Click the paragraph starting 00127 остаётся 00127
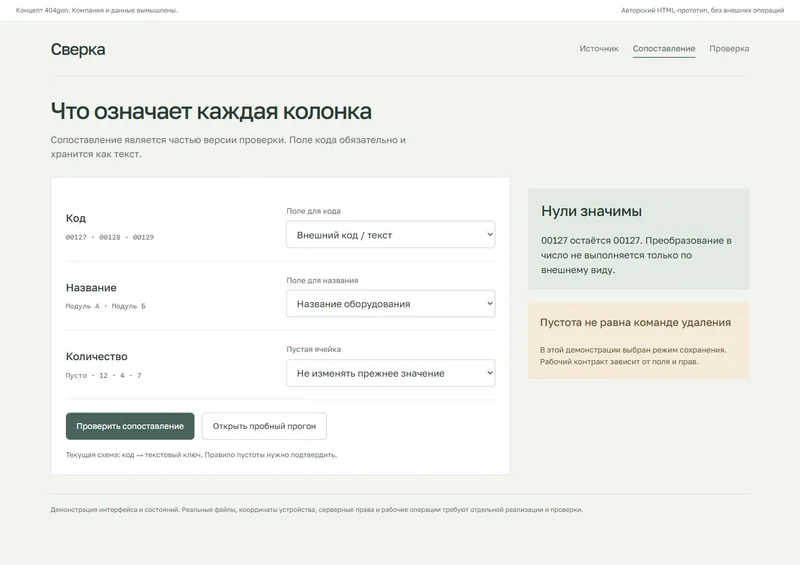Screen dimensions: 800x565 tap(636, 255)
